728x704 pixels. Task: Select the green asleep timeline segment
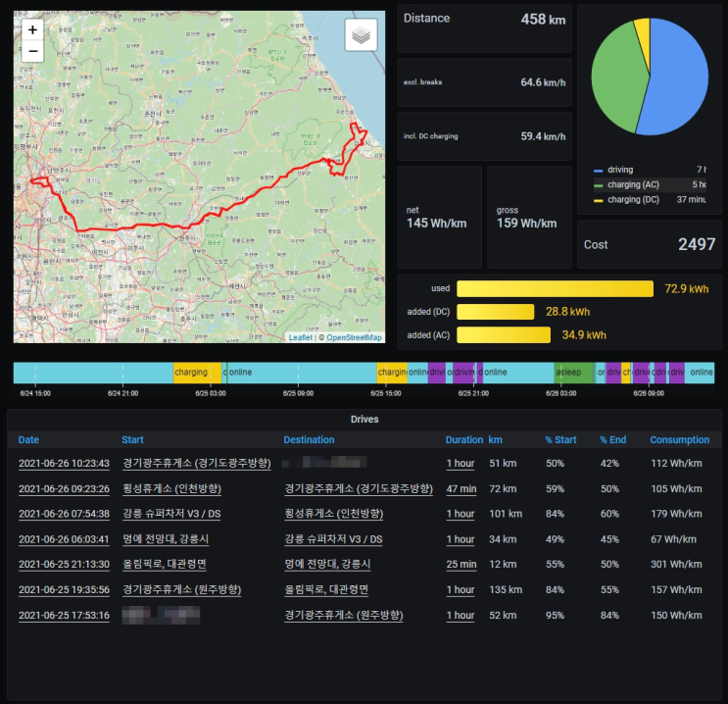point(574,373)
